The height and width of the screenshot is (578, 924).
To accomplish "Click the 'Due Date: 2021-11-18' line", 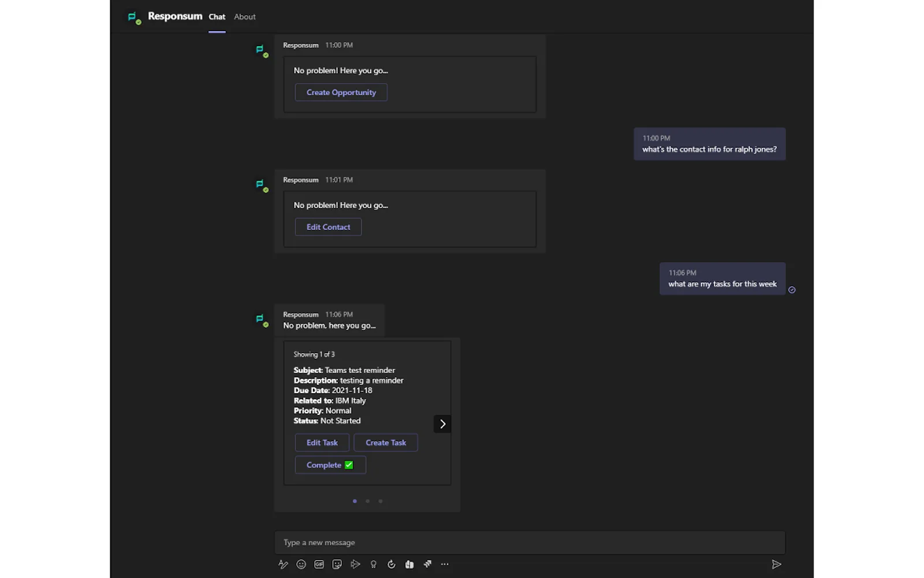I will (x=333, y=391).
